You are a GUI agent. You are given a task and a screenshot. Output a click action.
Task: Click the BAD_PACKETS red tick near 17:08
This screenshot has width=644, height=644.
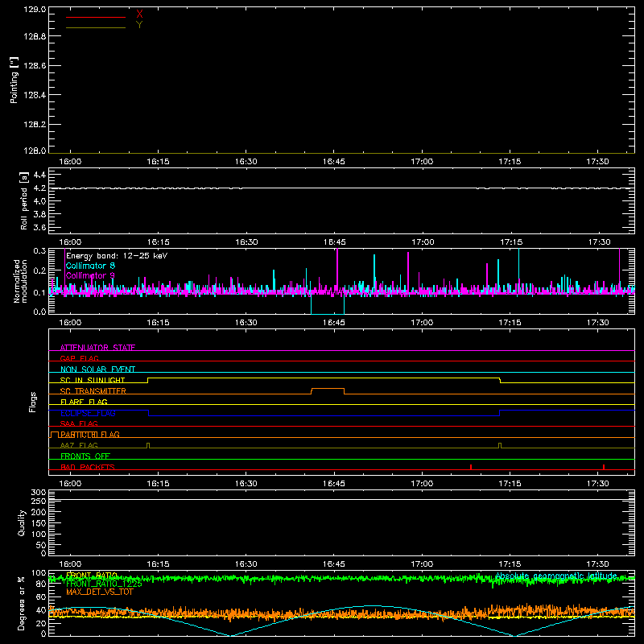pyautogui.click(x=471, y=467)
